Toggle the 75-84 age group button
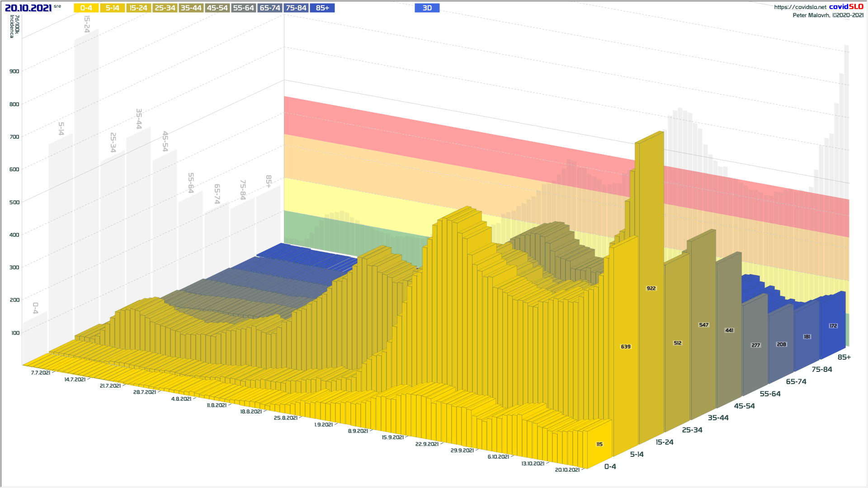The width and height of the screenshot is (868, 488). (x=296, y=8)
